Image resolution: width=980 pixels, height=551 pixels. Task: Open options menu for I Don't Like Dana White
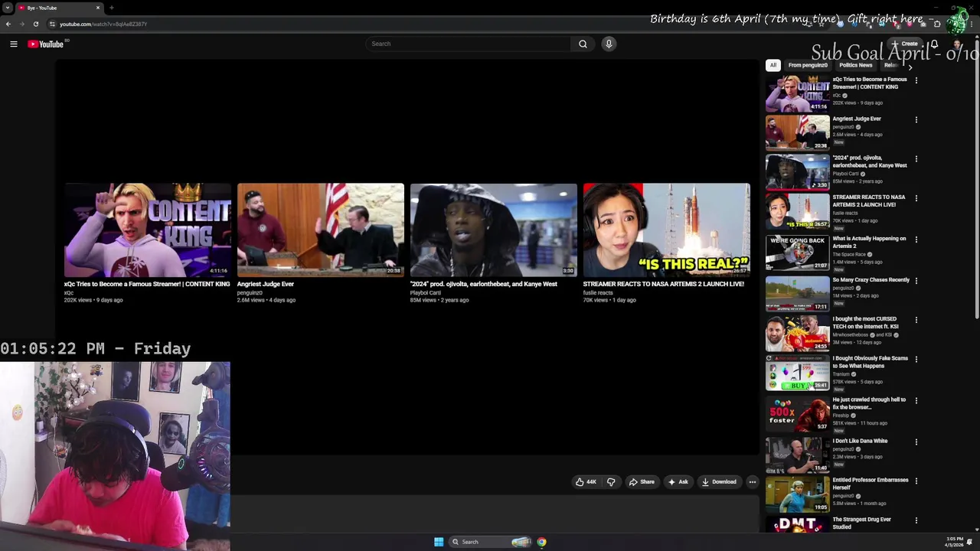[916, 442]
